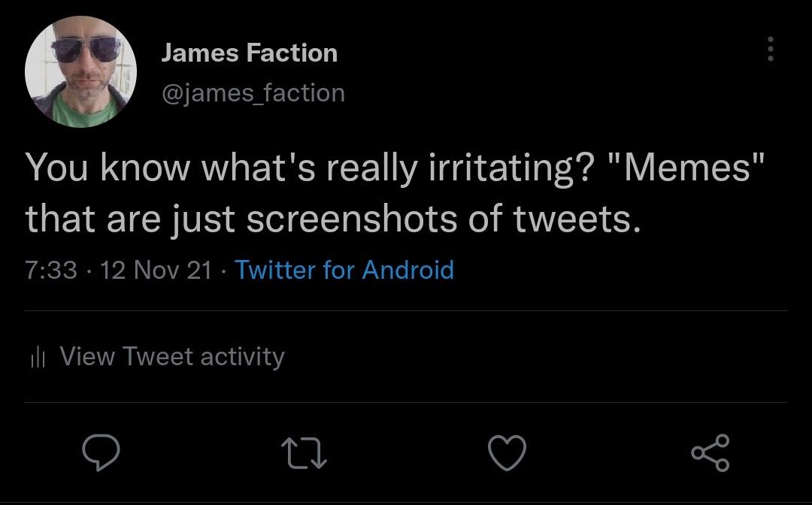This screenshot has height=505, width=812.
Task: Like the tweet with the heart icon
Action: pos(507,453)
